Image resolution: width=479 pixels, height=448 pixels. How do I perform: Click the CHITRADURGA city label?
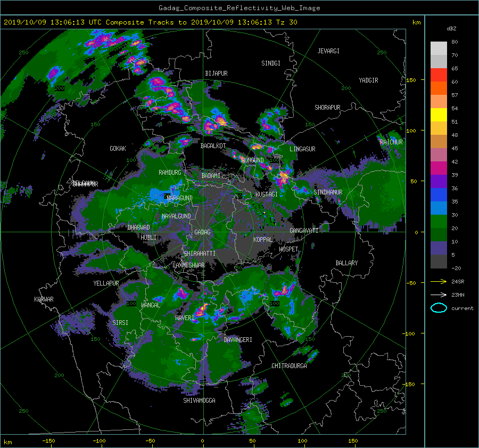pyautogui.click(x=290, y=366)
